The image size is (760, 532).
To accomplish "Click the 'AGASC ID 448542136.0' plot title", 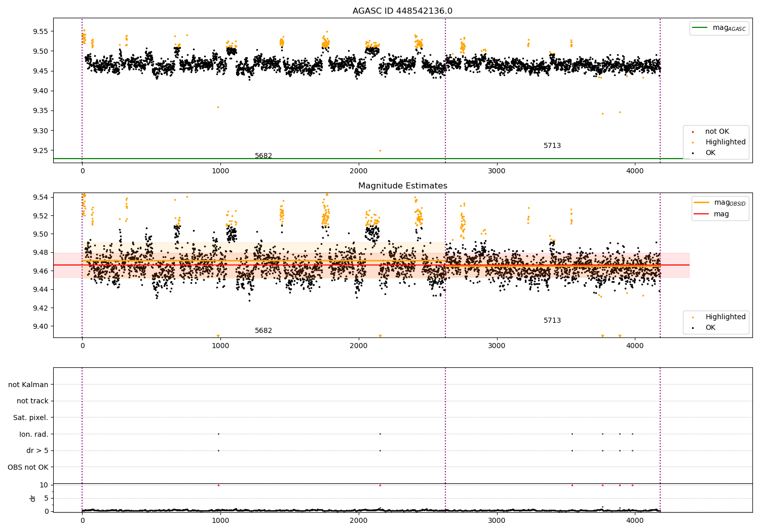I will point(402,11).
